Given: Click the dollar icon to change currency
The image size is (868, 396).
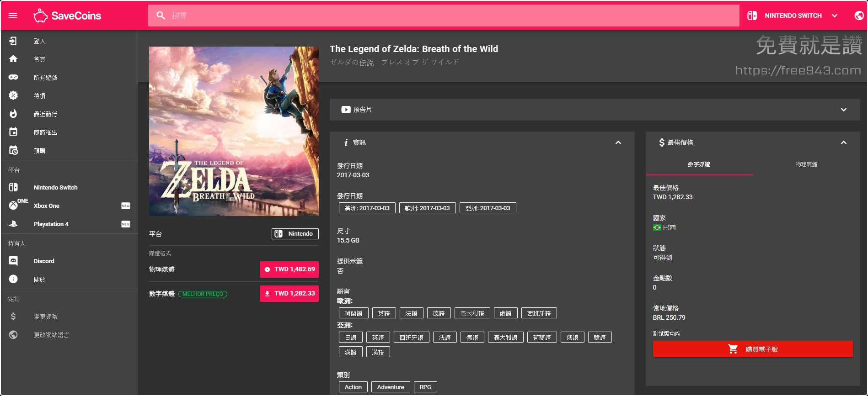Looking at the screenshot, I should pos(13,317).
